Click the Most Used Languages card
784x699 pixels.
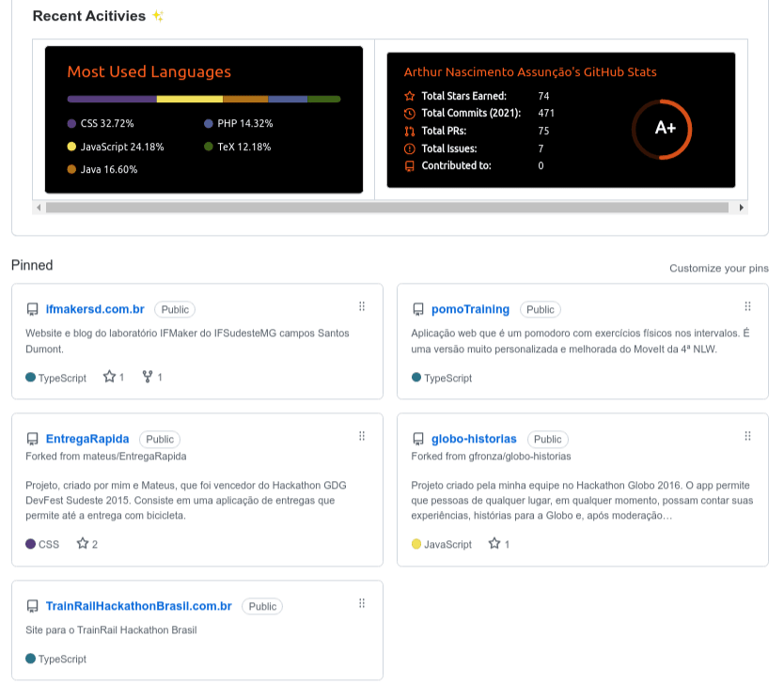tap(204, 119)
